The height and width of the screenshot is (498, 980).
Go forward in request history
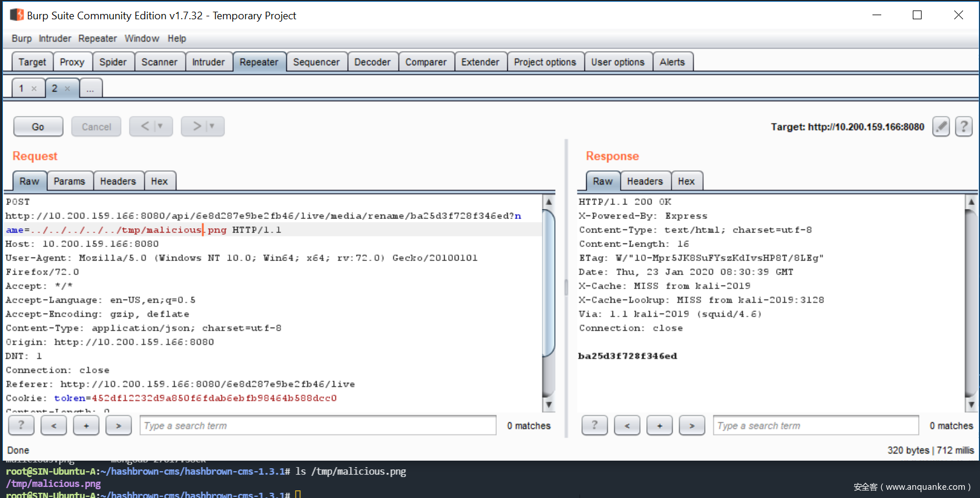click(202, 126)
